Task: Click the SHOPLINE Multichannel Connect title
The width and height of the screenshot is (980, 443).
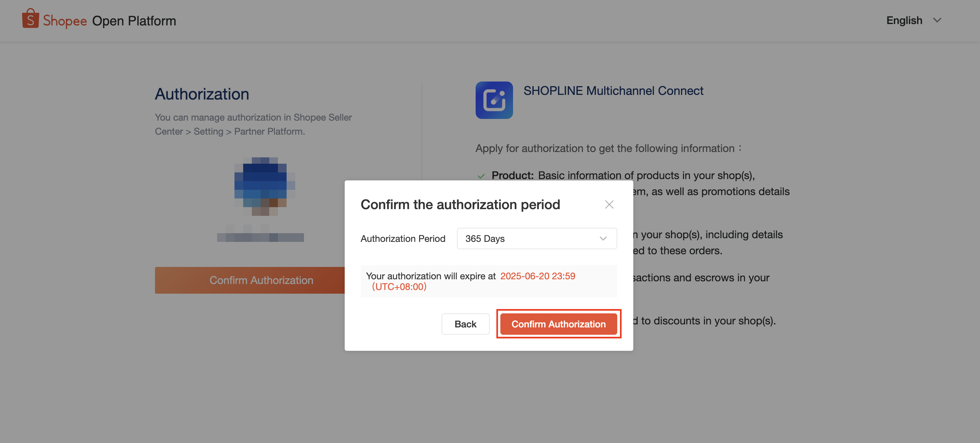Action: [x=613, y=91]
